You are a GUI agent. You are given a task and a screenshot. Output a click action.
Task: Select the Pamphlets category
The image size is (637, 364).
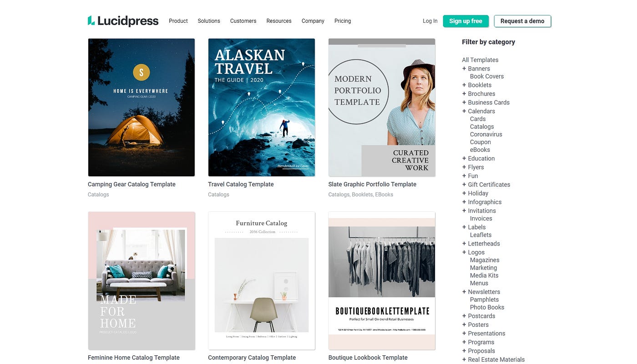click(484, 299)
